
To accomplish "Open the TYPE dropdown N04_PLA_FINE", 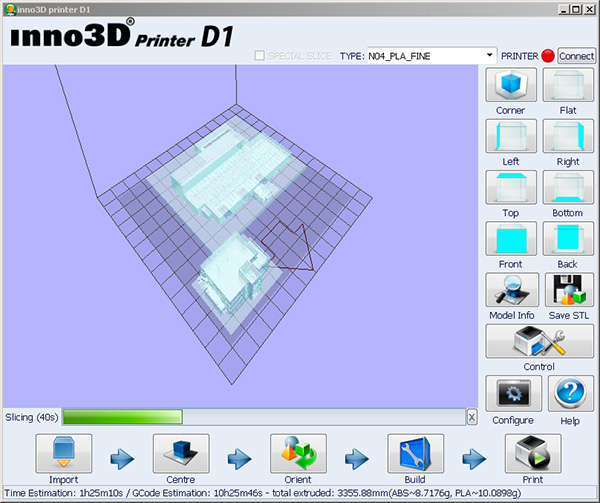I will 432,56.
